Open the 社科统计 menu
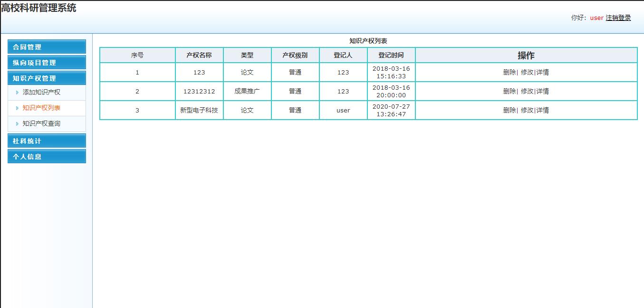The width and height of the screenshot is (644, 308). point(46,140)
